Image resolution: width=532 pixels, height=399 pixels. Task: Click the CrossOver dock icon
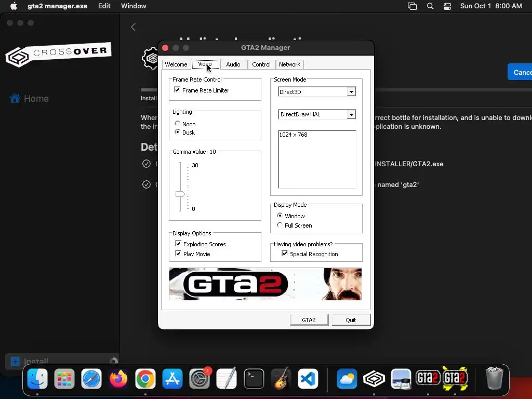pos(374,379)
